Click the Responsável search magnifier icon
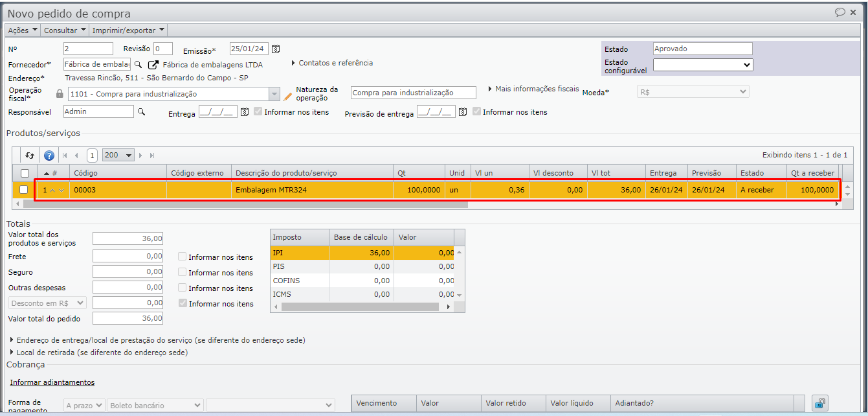 coord(141,111)
